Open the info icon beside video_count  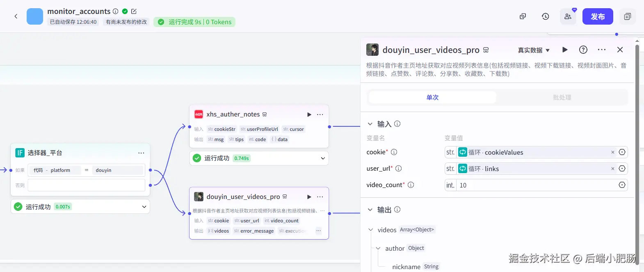tap(411, 185)
